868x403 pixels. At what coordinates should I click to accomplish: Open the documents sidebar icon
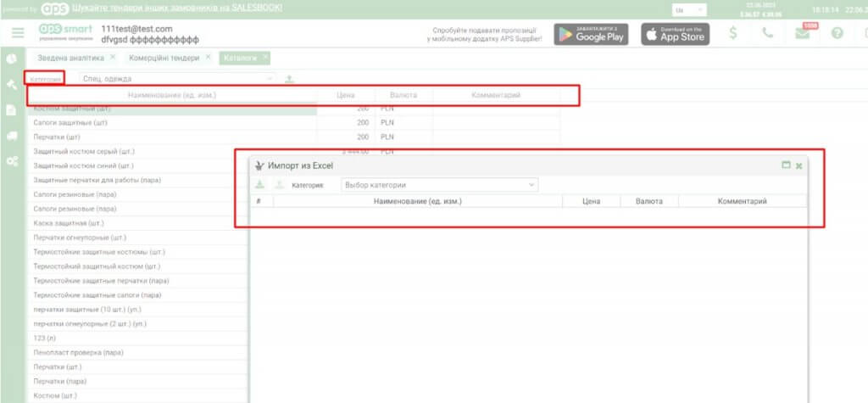12,109
